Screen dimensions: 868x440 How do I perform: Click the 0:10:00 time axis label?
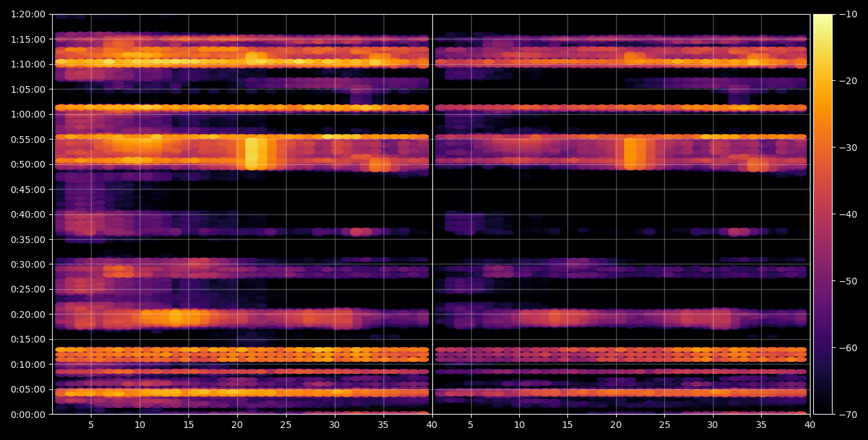click(27, 365)
